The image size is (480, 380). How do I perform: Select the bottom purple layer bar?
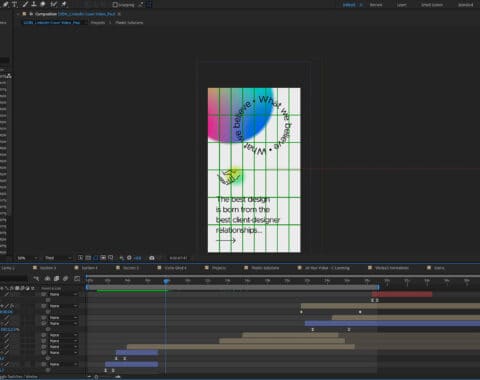[132, 364]
